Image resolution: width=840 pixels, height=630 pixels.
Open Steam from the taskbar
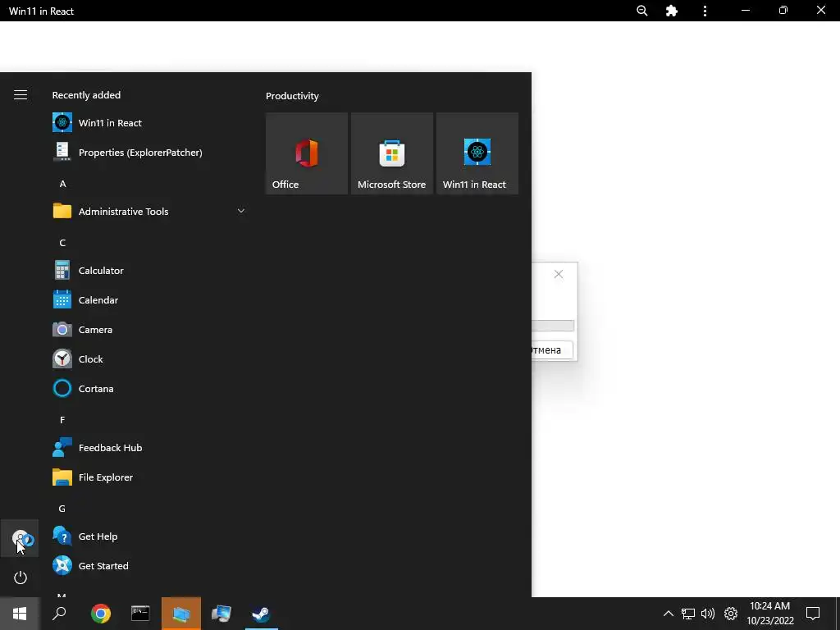(262, 614)
